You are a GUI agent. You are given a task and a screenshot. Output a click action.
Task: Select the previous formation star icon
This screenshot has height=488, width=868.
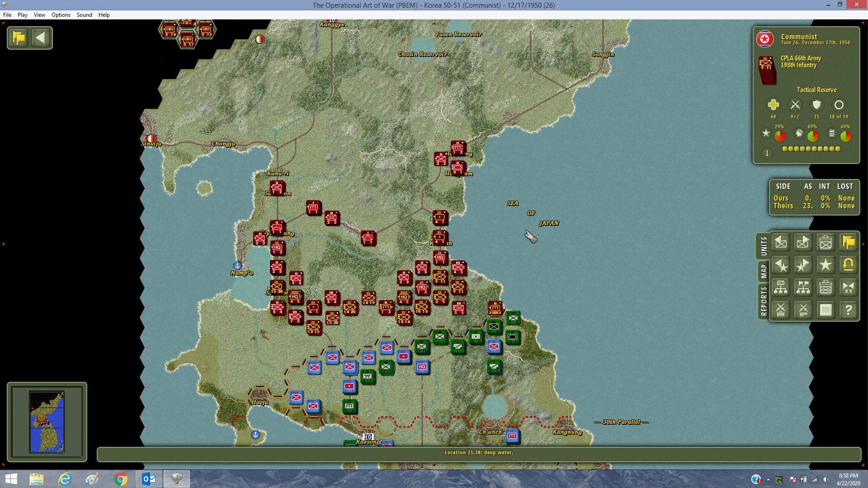click(781, 265)
